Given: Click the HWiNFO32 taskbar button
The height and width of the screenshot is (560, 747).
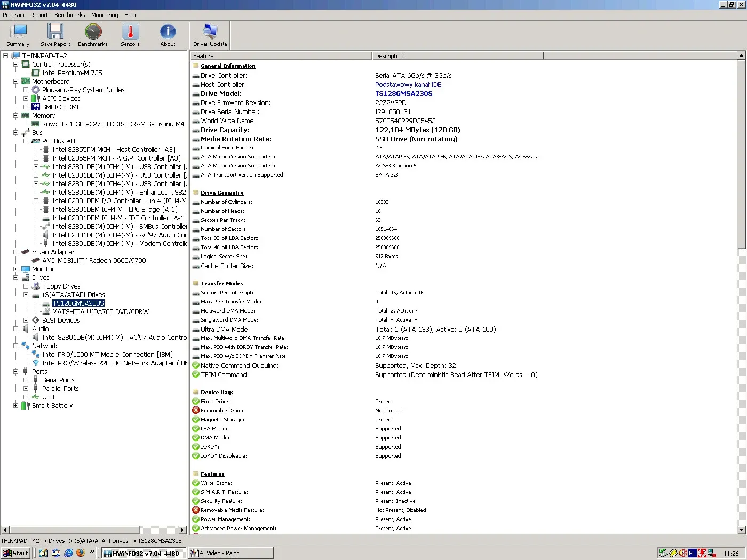Looking at the screenshot, I should click(x=144, y=553).
